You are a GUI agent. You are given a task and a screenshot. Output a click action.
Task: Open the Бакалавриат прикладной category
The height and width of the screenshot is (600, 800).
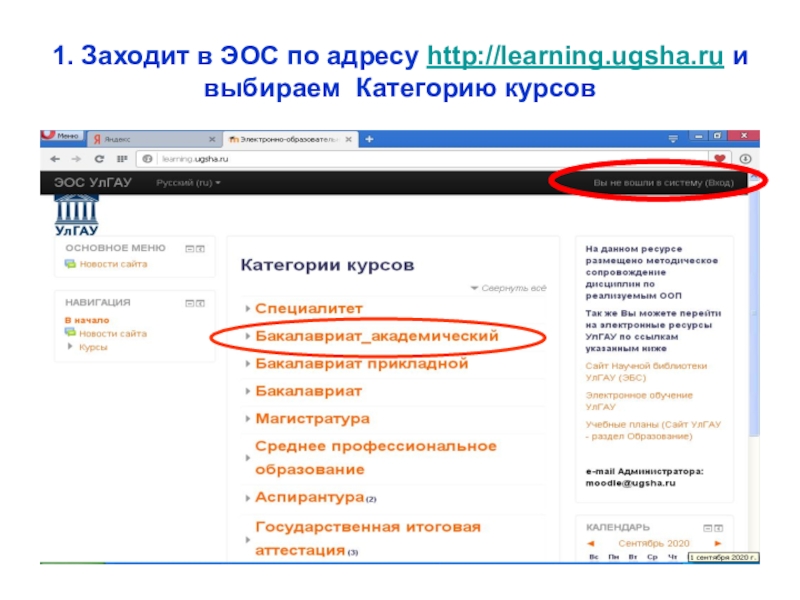tap(362, 363)
